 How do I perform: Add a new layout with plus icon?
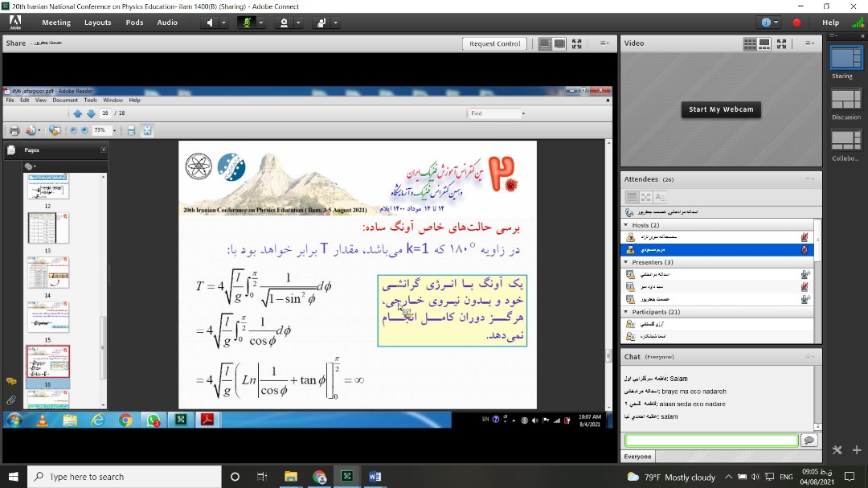tap(857, 450)
